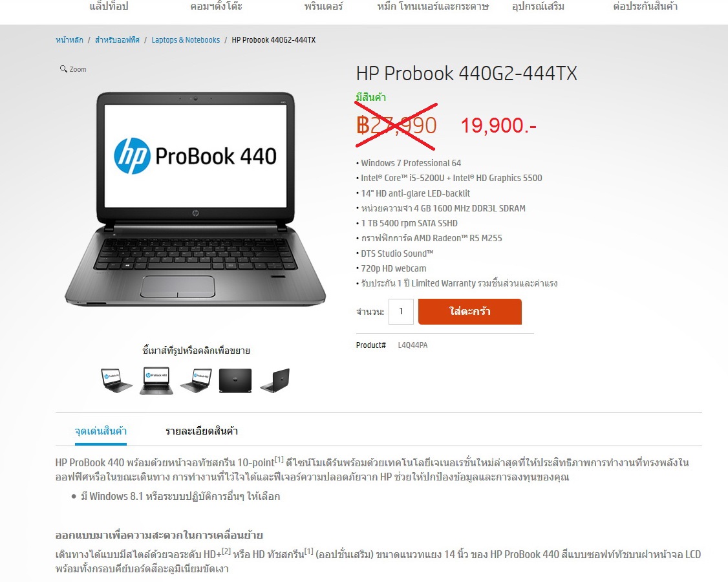Open the ต่อประกันสินค้า menu
Screen dimensions: 728x582
point(645,6)
